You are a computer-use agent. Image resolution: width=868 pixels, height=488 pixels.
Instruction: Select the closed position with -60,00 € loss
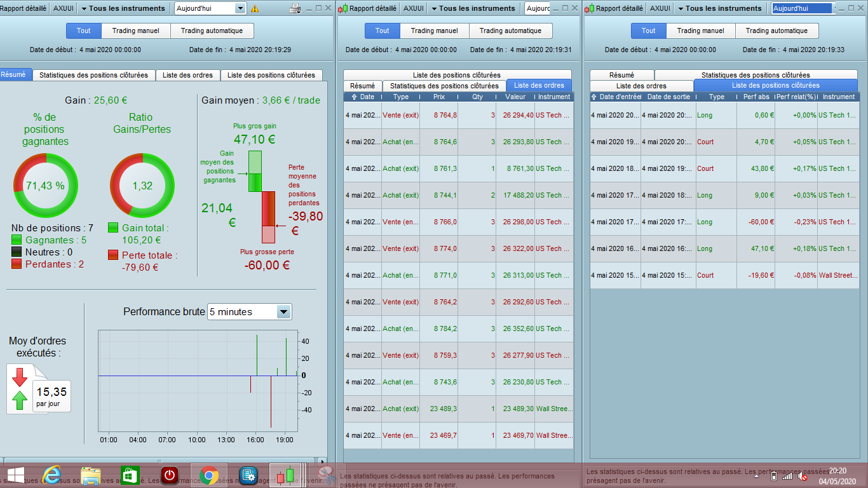(724, 222)
